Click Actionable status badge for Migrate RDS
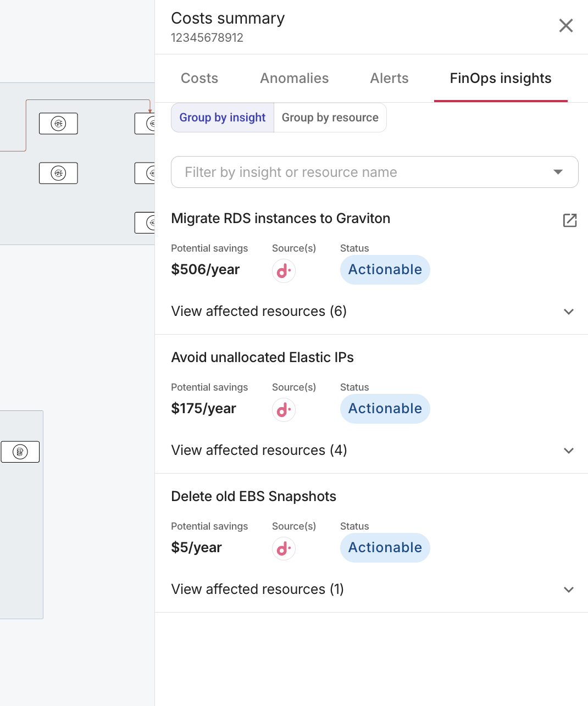The height and width of the screenshot is (706, 588). [385, 270]
